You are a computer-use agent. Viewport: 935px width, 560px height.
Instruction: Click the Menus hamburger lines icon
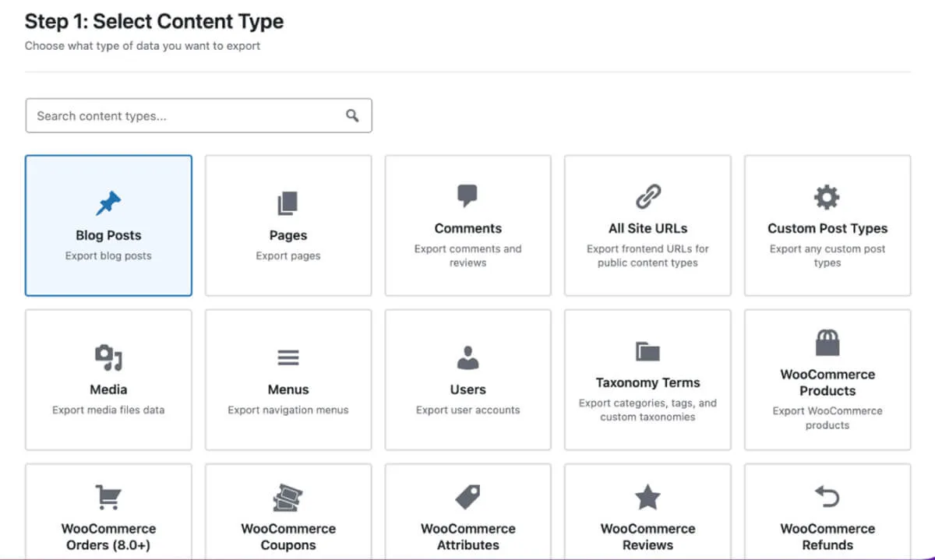pyautogui.click(x=288, y=358)
